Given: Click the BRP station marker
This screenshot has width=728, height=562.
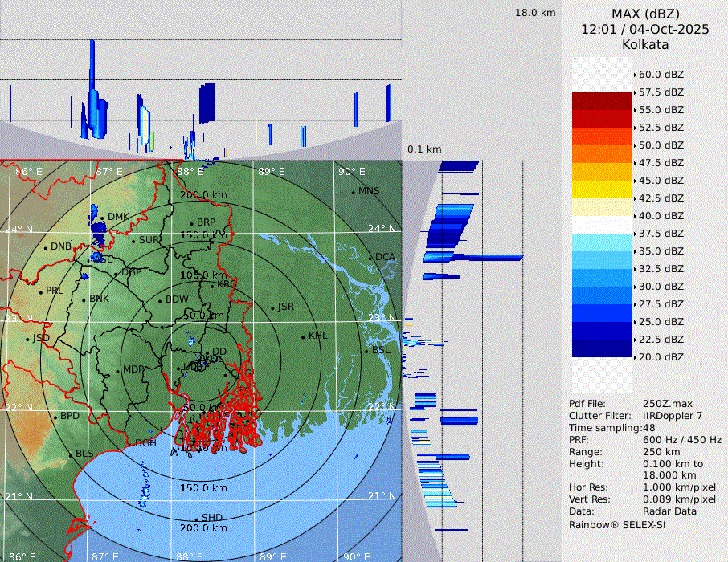Looking at the screenshot, I should (191, 223).
